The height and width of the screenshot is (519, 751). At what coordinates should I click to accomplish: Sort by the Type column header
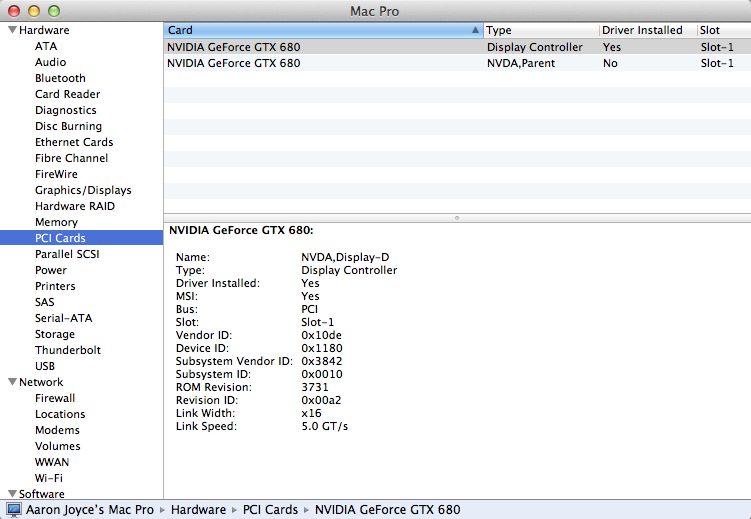[x=541, y=30]
